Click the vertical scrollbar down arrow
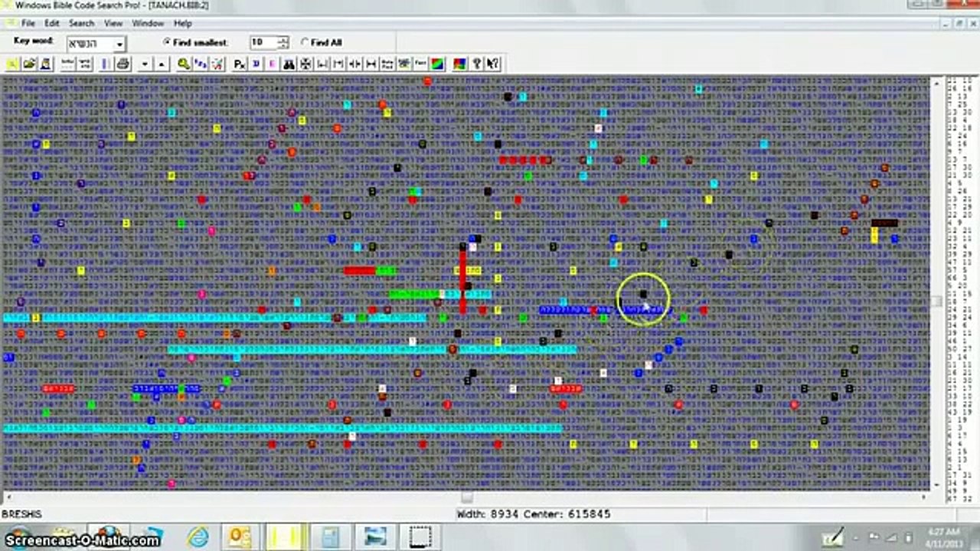Screen dimensions: 980x551 pyautogui.click(x=938, y=485)
